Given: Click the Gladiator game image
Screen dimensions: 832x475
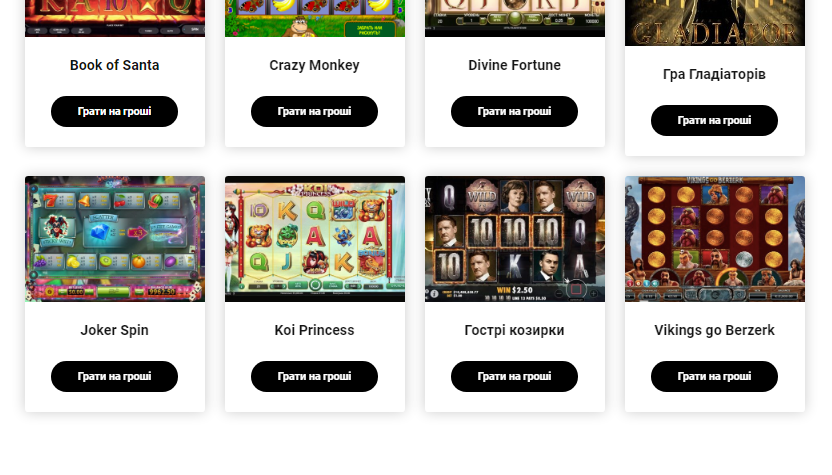Looking at the screenshot, I should (x=715, y=23).
